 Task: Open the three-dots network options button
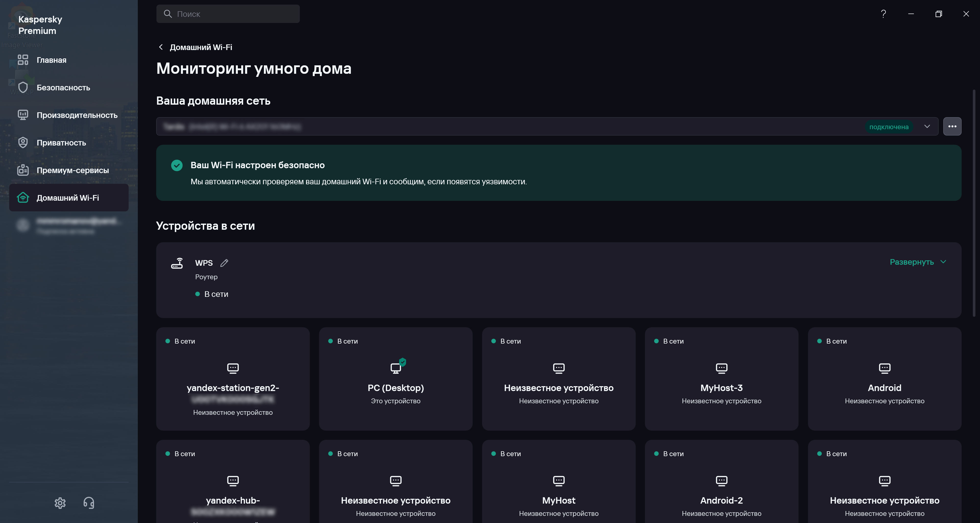(952, 127)
